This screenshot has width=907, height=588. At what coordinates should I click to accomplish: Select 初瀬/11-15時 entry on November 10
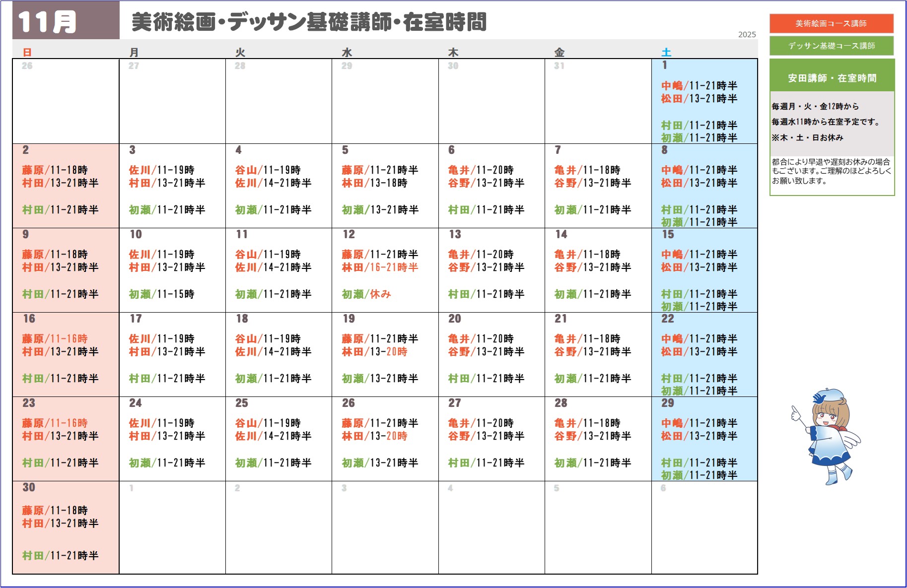[161, 294]
